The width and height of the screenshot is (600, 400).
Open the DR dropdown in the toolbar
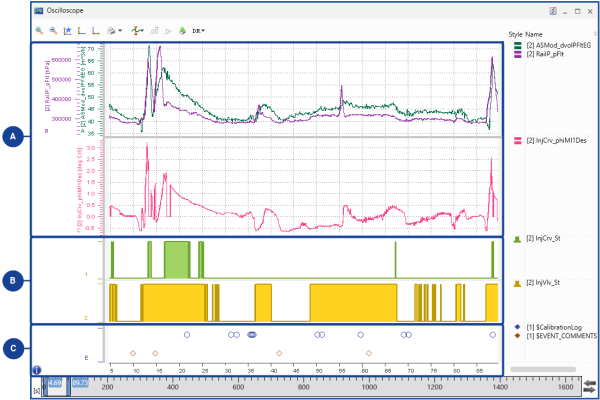coord(198,30)
